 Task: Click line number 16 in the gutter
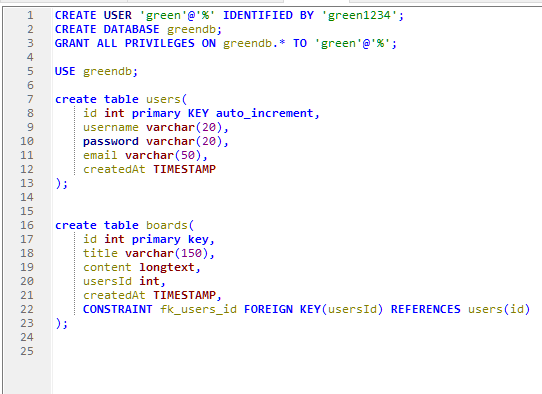pos(27,225)
